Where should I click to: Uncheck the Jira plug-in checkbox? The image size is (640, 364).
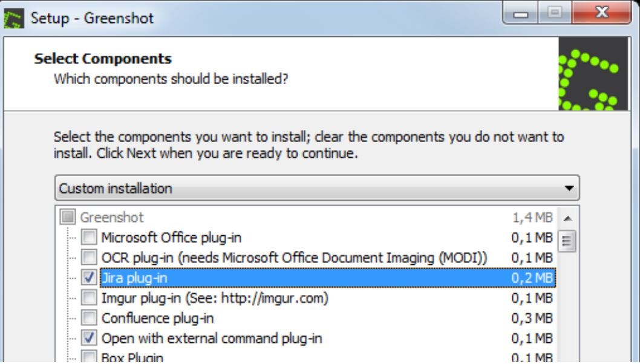coord(89,278)
